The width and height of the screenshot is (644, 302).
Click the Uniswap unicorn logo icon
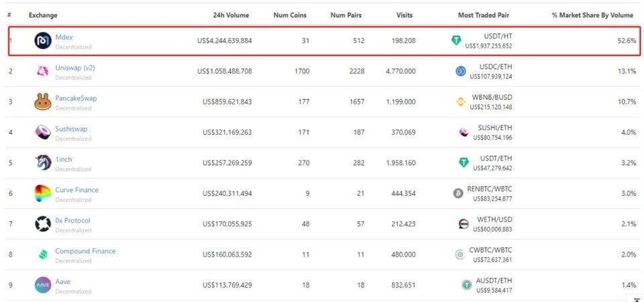[x=43, y=71]
